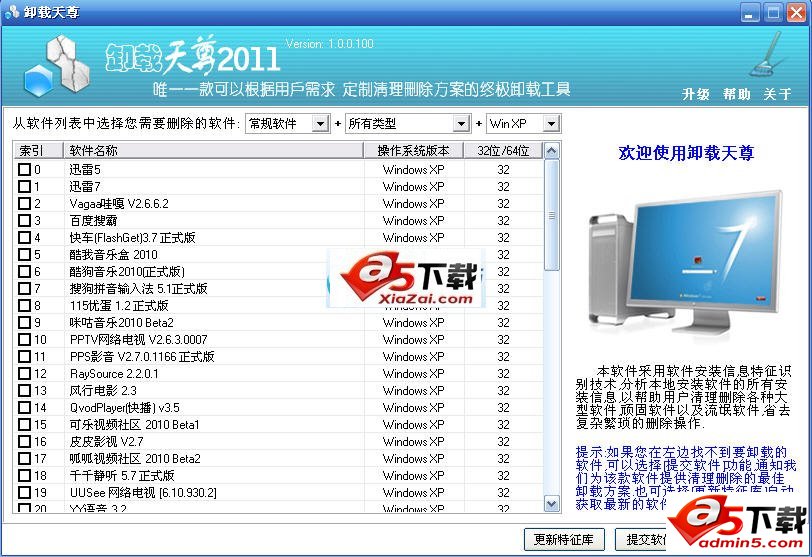Open the 帮助 help menu

(x=737, y=94)
